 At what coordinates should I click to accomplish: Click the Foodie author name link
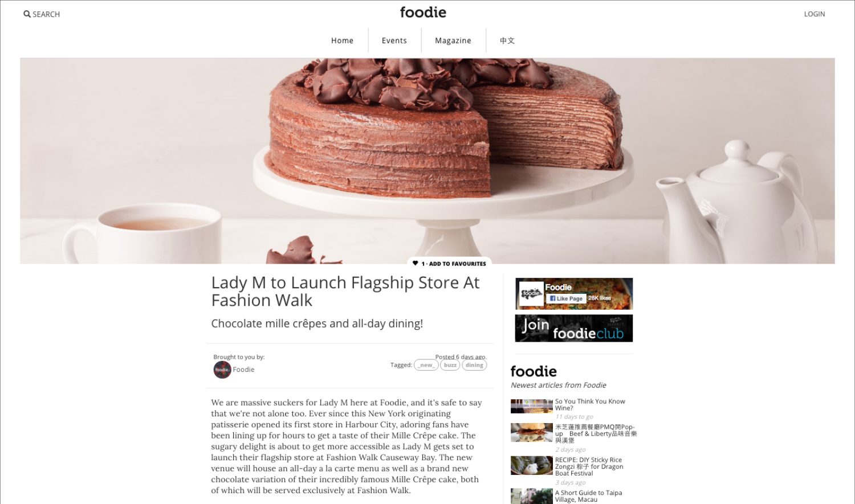(x=243, y=370)
